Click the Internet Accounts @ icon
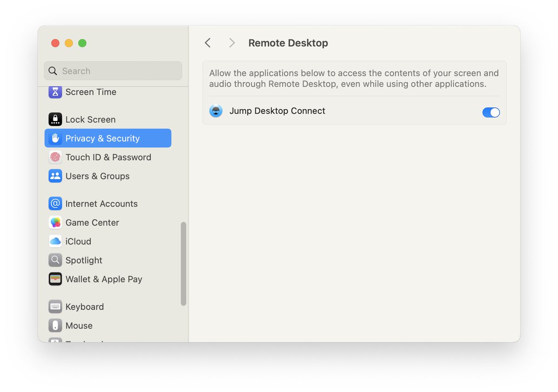This screenshot has width=558, height=392. (x=55, y=203)
